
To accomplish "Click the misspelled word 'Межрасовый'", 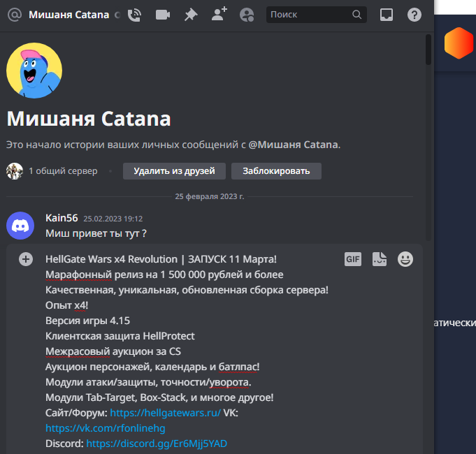I will tap(78, 351).
